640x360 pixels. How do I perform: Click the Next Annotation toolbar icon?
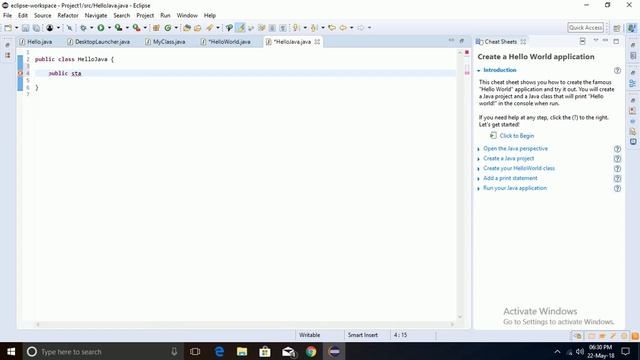coord(297,28)
